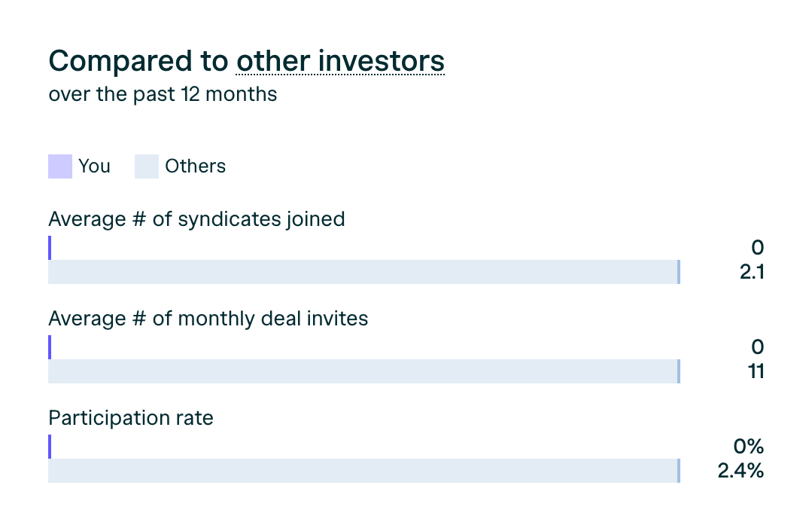Image resolution: width=812 pixels, height=531 pixels.
Task: Open the "other investors" link
Action: click(x=340, y=62)
